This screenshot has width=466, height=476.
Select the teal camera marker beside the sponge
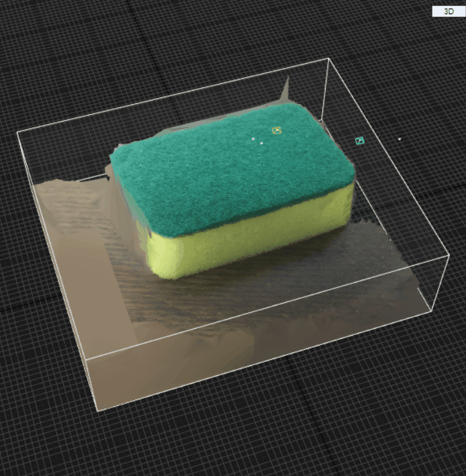(360, 140)
